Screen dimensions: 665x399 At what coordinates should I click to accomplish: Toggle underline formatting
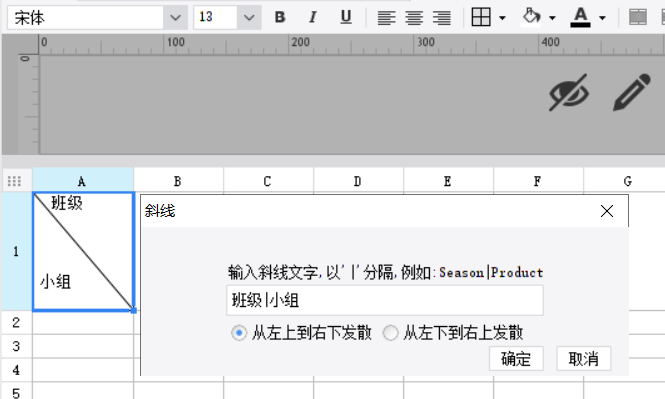[346, 17]
